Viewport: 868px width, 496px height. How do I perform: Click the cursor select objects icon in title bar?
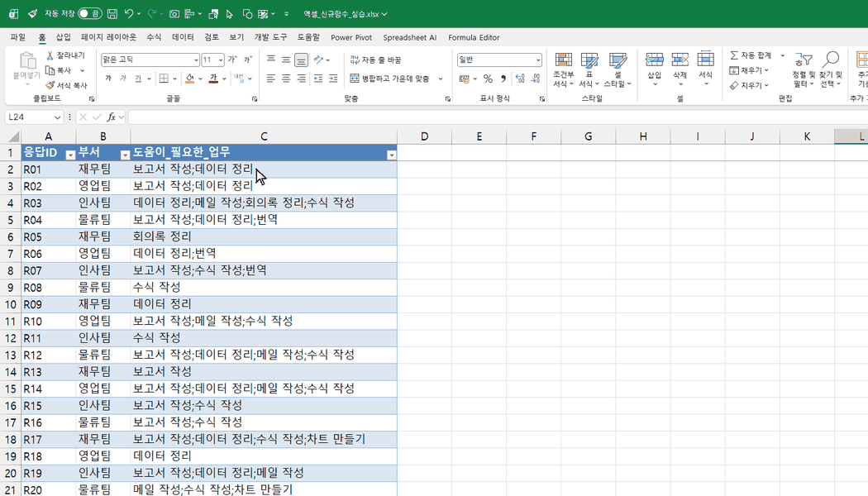pyautogui.click(x=229, y=14)
